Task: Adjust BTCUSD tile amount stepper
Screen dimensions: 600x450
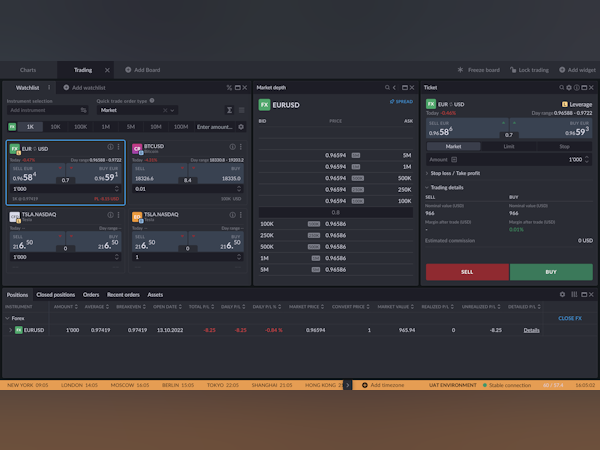Action: pyautogui.click(x=239, y=189)
